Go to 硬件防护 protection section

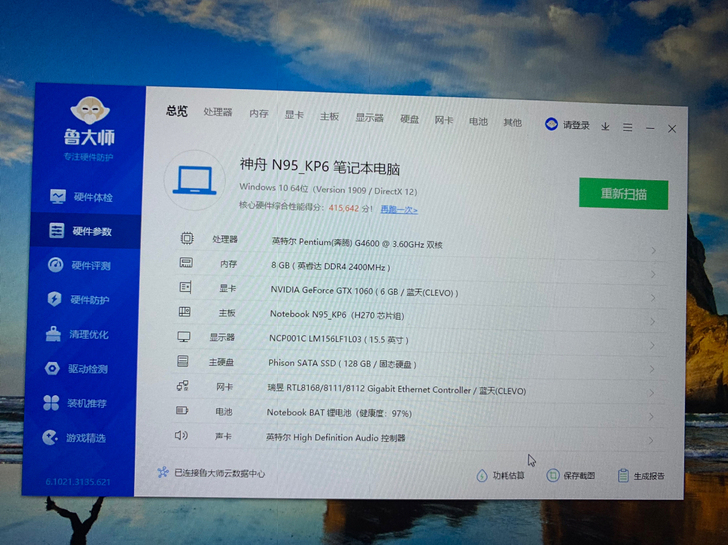click(x=78, y=299)
